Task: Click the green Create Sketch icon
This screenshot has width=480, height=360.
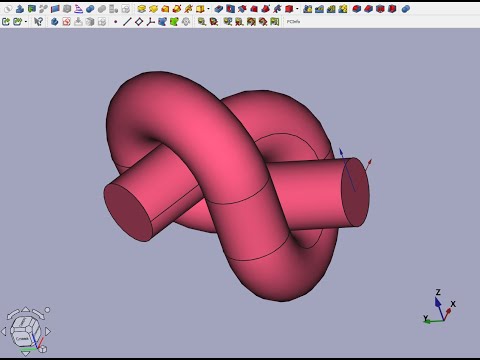Action: click(32, 9)
